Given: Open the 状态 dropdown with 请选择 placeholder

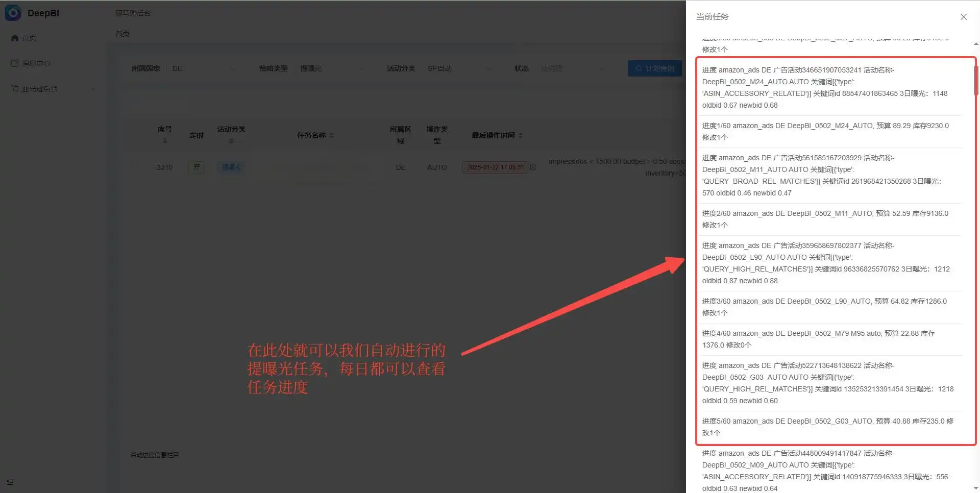Looking at the screenshot, I should pos(571,68).
